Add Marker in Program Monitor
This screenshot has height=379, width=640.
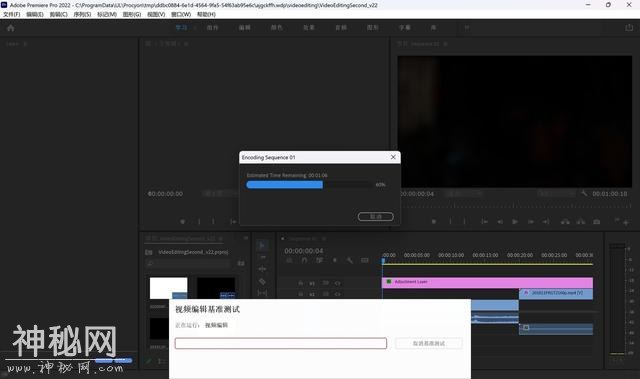[434, 222]
